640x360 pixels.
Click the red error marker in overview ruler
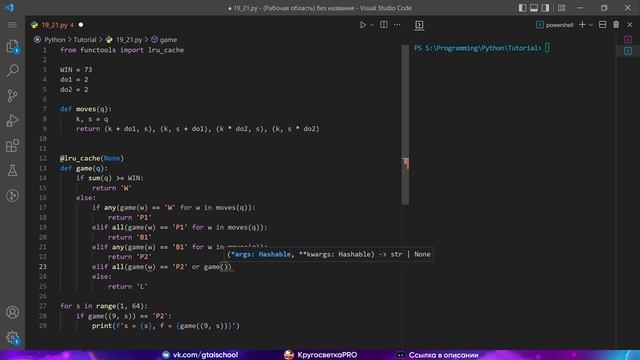pyautogui.click(x=406, y=163)
